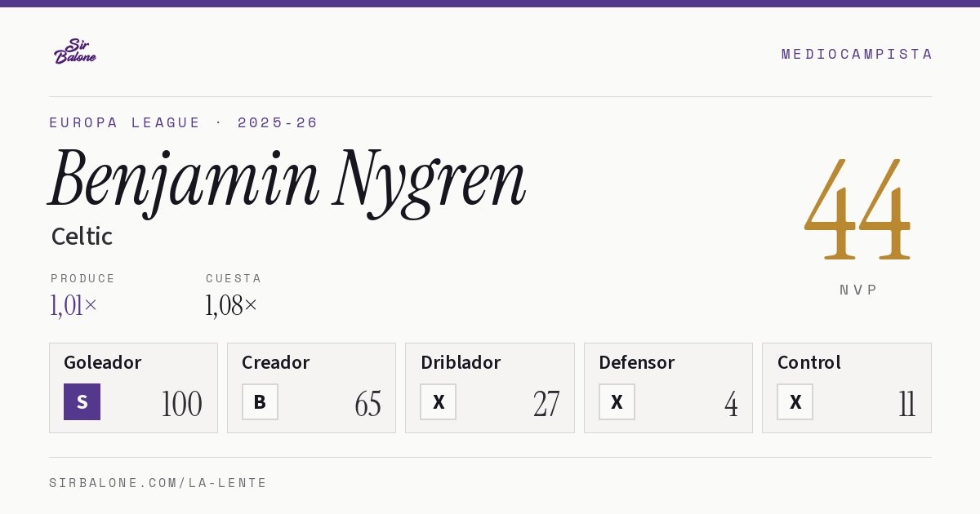Click the Control card title
The height and width of the screenshot is (514, 980).
click(808, 362)
